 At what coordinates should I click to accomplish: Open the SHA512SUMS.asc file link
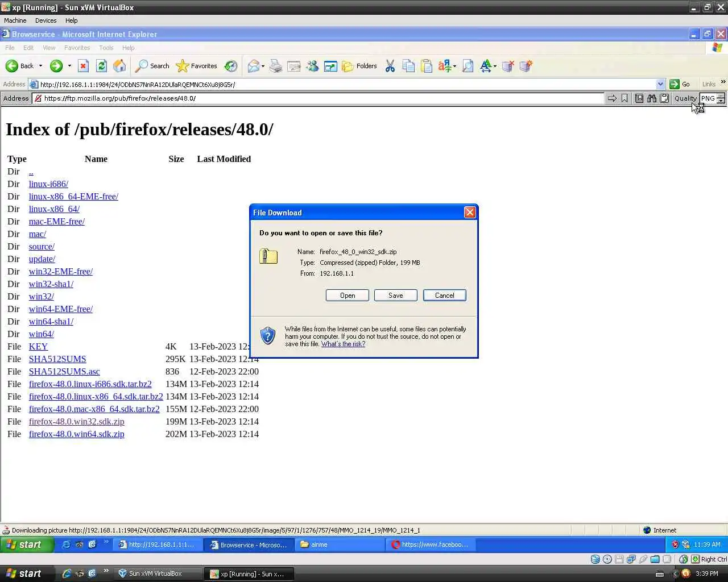pos(64,372)
